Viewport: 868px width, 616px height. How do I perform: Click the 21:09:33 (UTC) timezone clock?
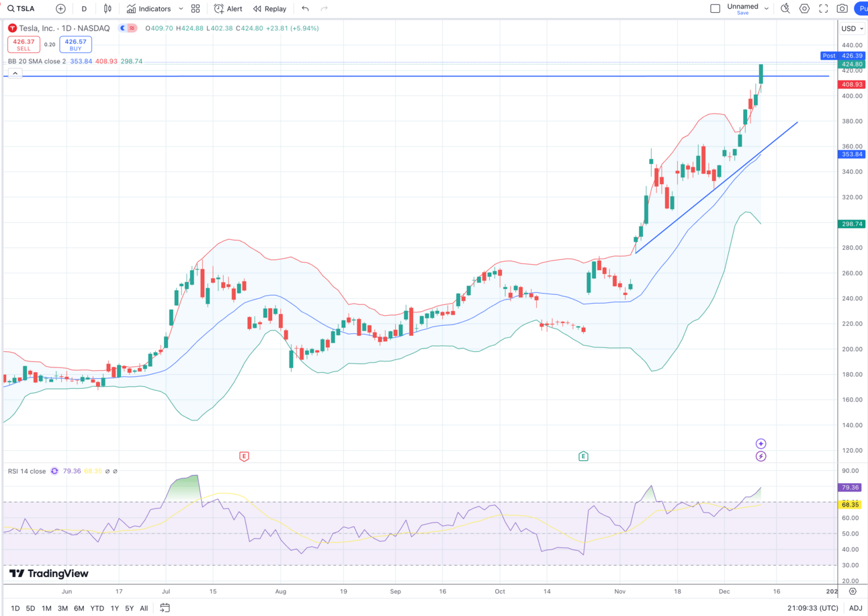pos(814,609)
